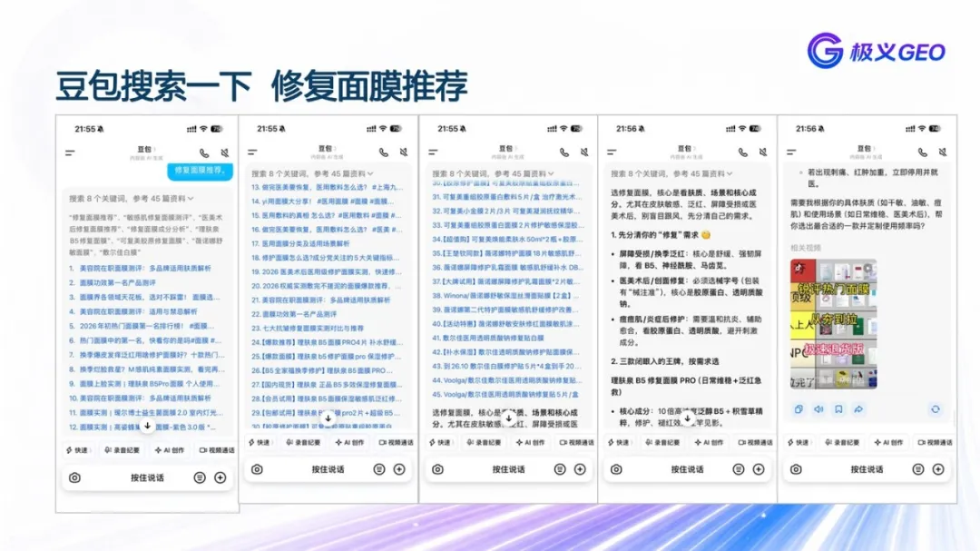Tap the voice call icon in the phone listing results 13–30
Viewport: 980px width, 551px height.
point(384,152)
